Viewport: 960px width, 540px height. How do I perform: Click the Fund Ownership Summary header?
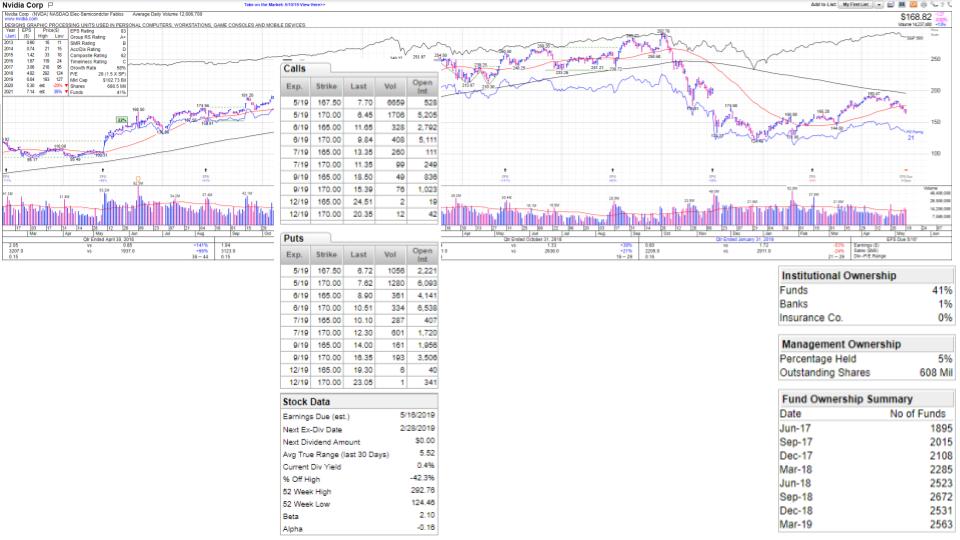pyautogui.click(x=866, y=399)
